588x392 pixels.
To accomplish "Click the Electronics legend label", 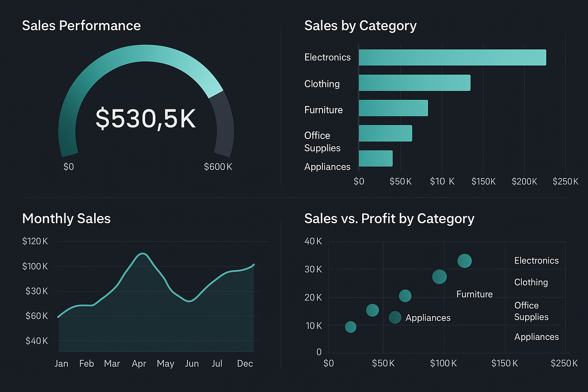I will [x=536, y=260].
